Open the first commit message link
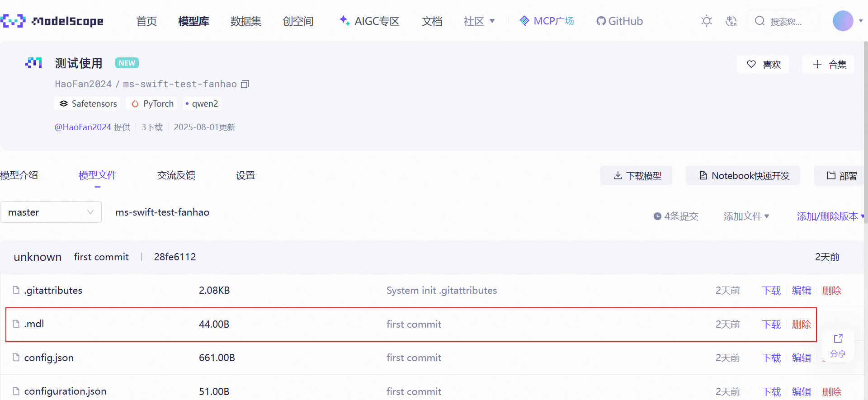 [101, 257]
